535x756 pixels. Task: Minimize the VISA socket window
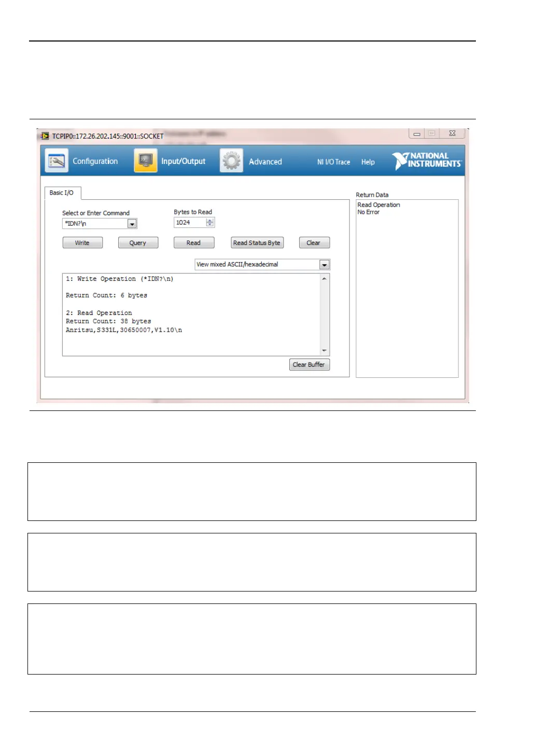coord(417,134)
